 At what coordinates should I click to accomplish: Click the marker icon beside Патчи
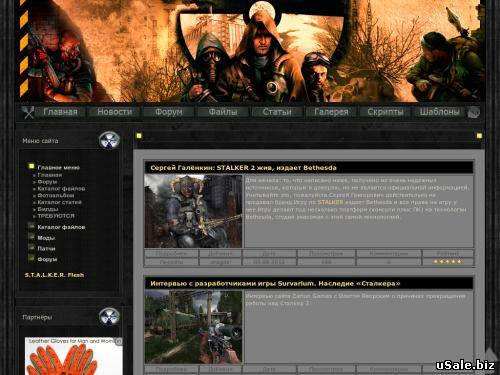(31, 248)
